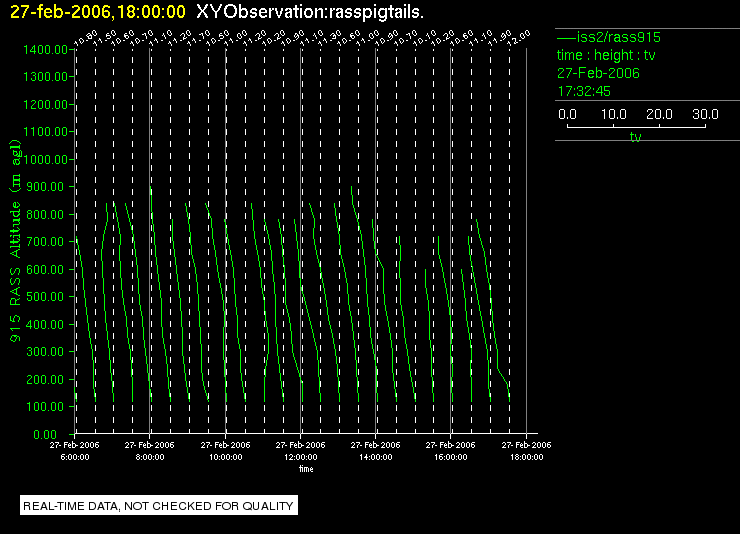Viewport: 740px width, 534px height.
Task: Click the rotated '11.70' value atop the plot
Action: 200,38
